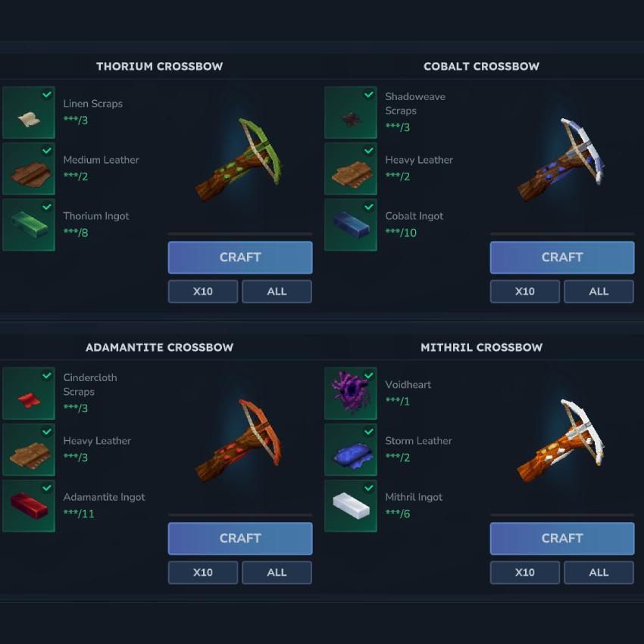The image size is (644, 644).
Task: Select the Adamantite Ingot icon
Action: click(x=29, y=506)
